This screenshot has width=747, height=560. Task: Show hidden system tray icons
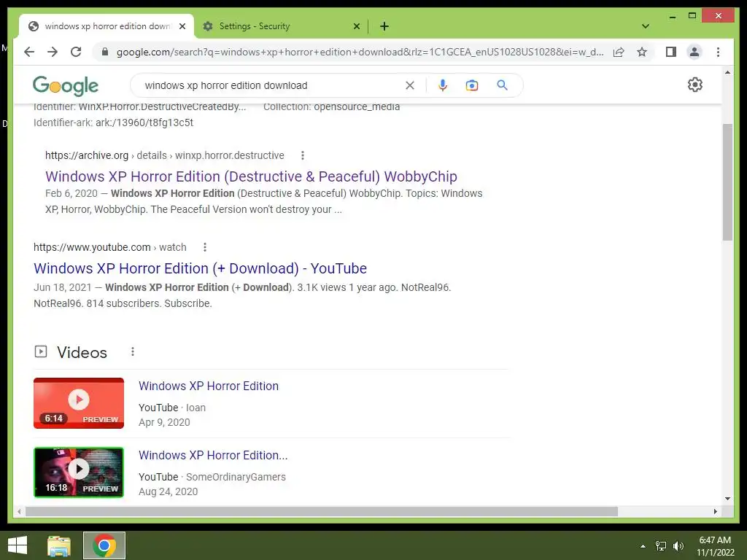click(x=643, y=546)
